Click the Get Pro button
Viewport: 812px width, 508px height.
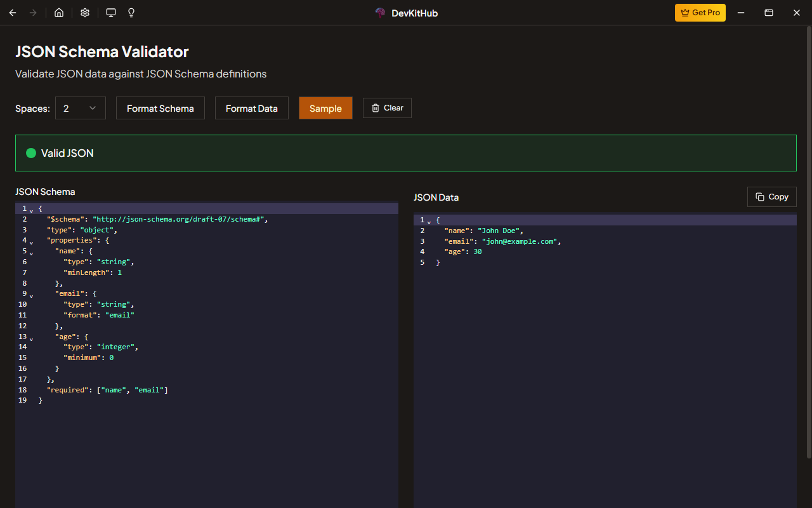(x=700, y=13)
